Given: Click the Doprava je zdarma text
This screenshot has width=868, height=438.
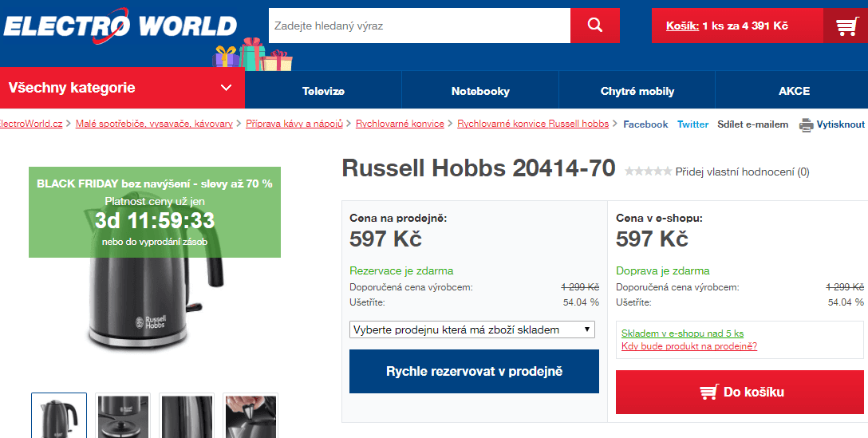Looking at the screenshot, I should (663, 270).
